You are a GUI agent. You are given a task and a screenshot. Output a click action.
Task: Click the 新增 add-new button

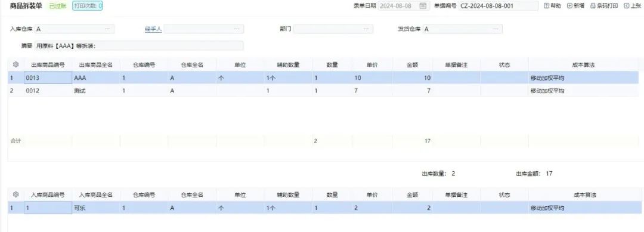click(576, 6)
